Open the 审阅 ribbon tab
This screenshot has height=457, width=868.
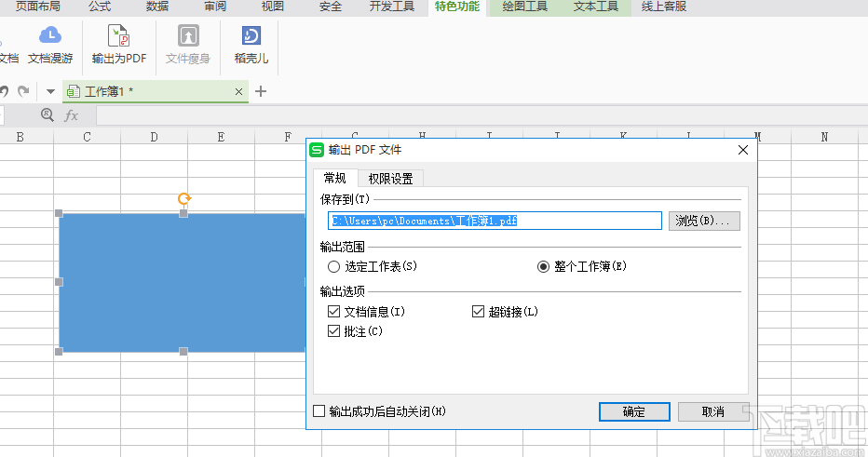tap(215, 7)
